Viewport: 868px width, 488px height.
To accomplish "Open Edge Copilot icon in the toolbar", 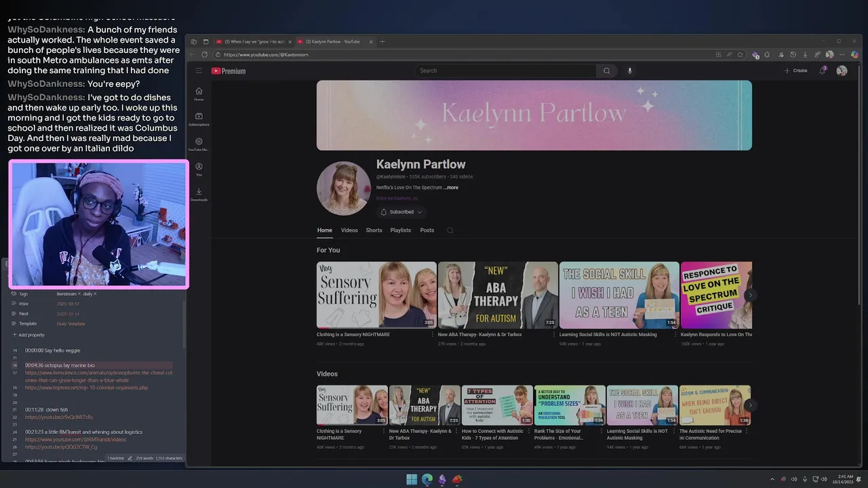I will tap(854, 54).
